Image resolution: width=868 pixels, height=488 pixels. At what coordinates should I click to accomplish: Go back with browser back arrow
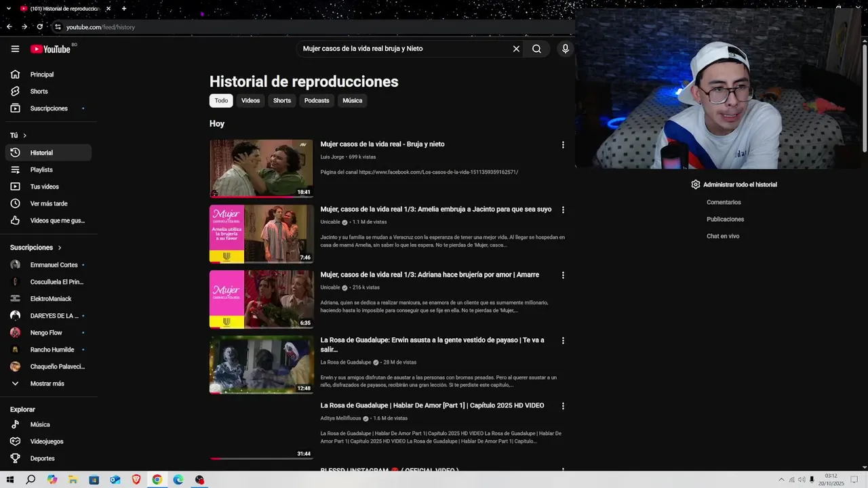click(9, 27)
